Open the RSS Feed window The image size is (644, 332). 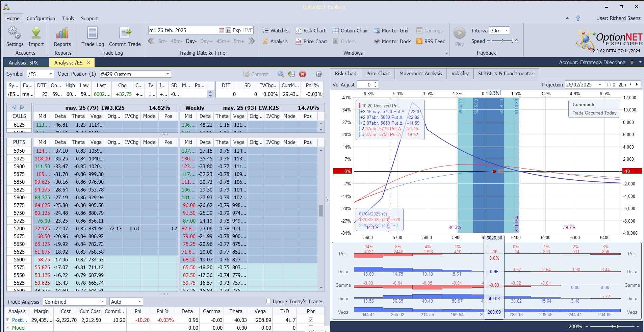pos(431,42)
